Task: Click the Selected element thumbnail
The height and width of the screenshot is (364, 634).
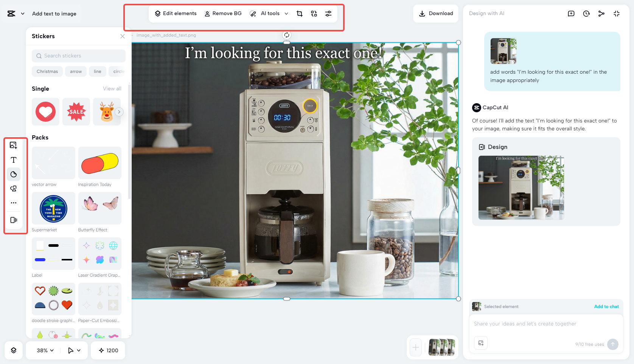Action: click(477, 307)
